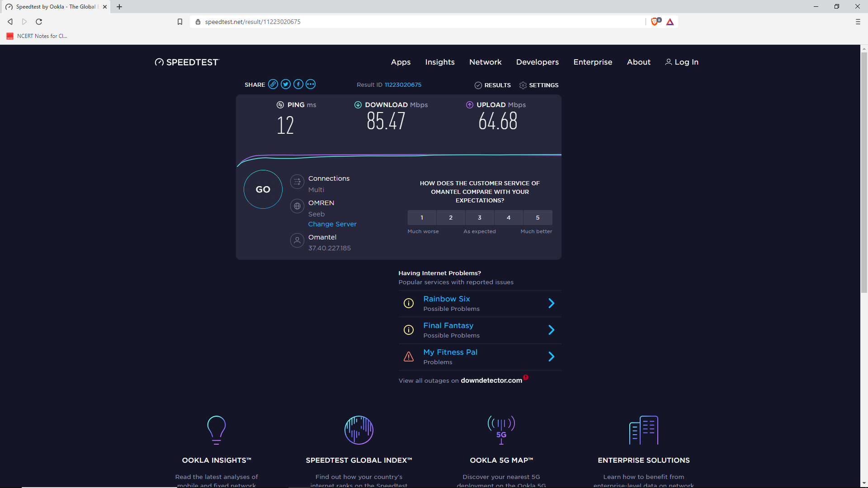
Task: Click the address bar URL
Action: click(253, 22)
